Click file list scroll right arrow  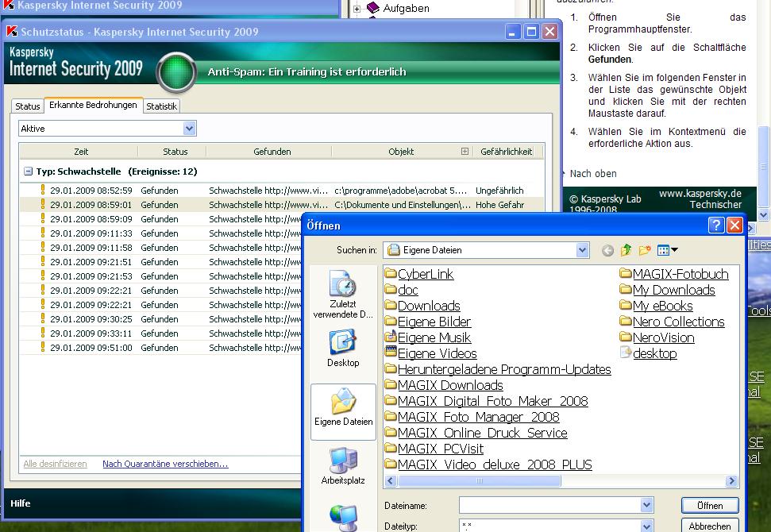coord(731,481)
